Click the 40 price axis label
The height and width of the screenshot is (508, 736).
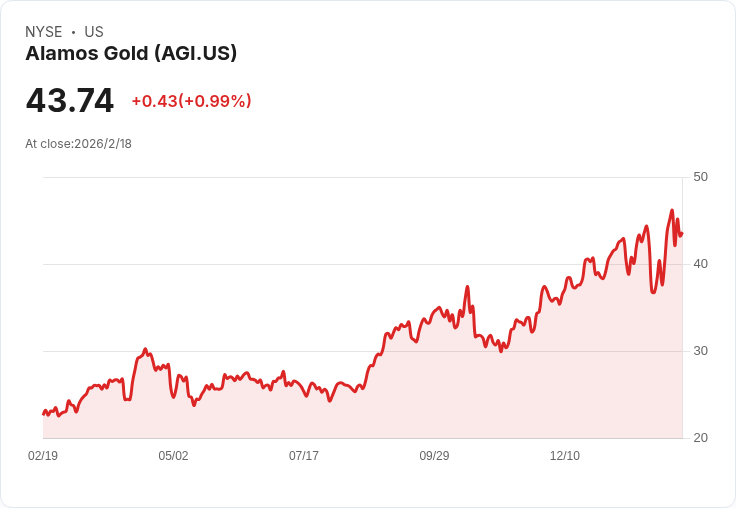700,264
